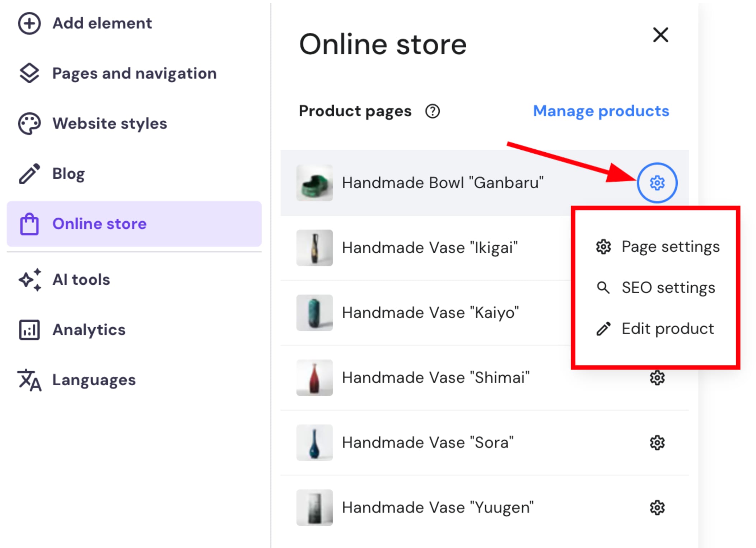Open Add element panel
This screenshot has height=548, width=756.
pos(29,24)
